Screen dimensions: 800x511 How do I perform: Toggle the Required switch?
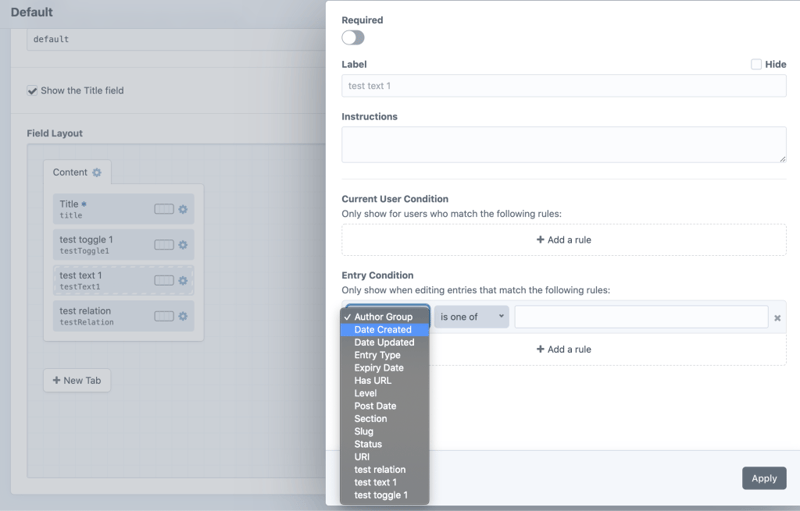tap(353, 38)
